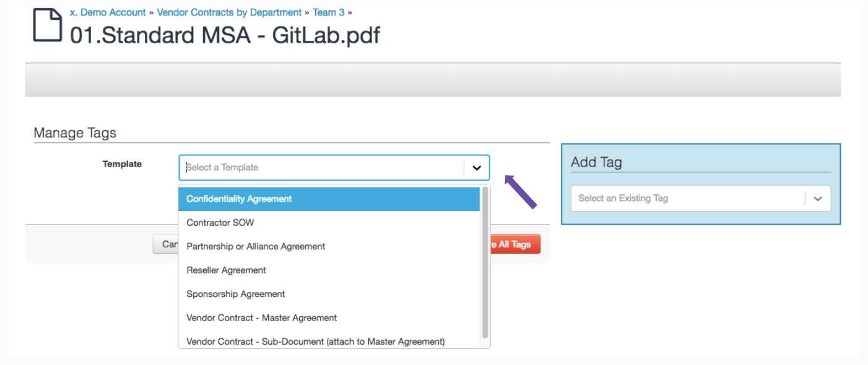Click the purple arrow pointing at Template
The height and width of the screenshot is (365, 868).
point(521,192)
